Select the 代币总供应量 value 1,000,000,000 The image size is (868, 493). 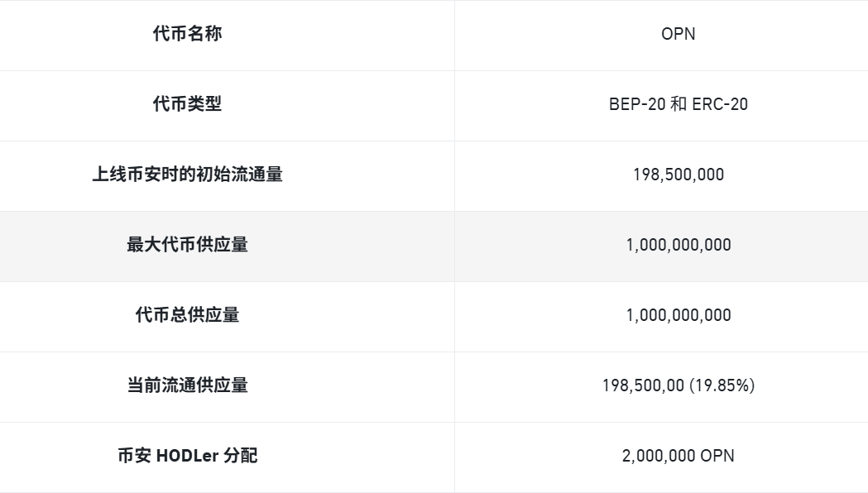point(678,315)
